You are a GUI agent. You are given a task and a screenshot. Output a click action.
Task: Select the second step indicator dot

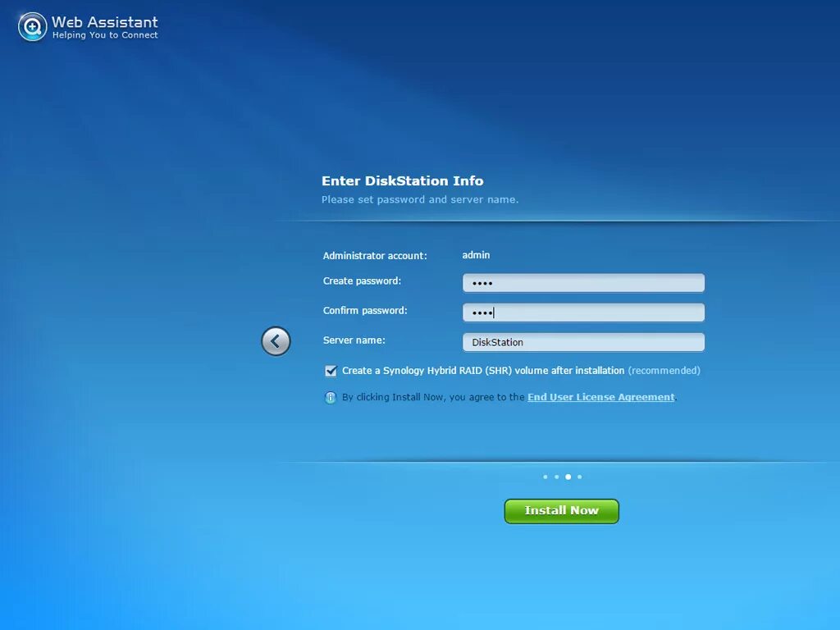[x=557, y=477]
